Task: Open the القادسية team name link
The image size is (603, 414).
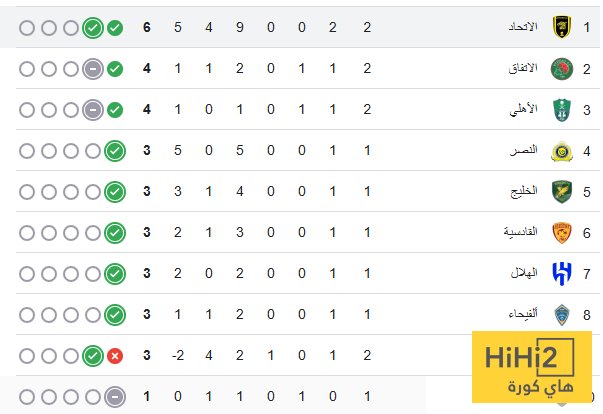Action: pos(520,232)
